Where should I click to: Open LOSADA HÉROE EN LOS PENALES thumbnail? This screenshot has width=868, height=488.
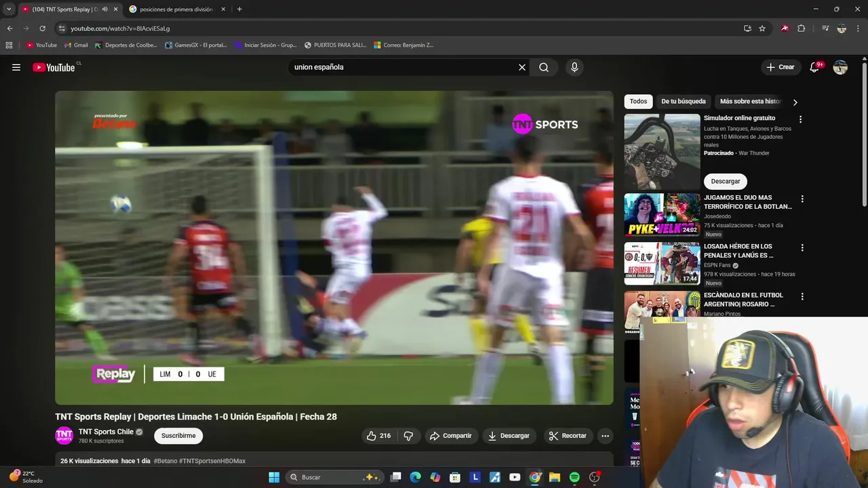point(662,264)
